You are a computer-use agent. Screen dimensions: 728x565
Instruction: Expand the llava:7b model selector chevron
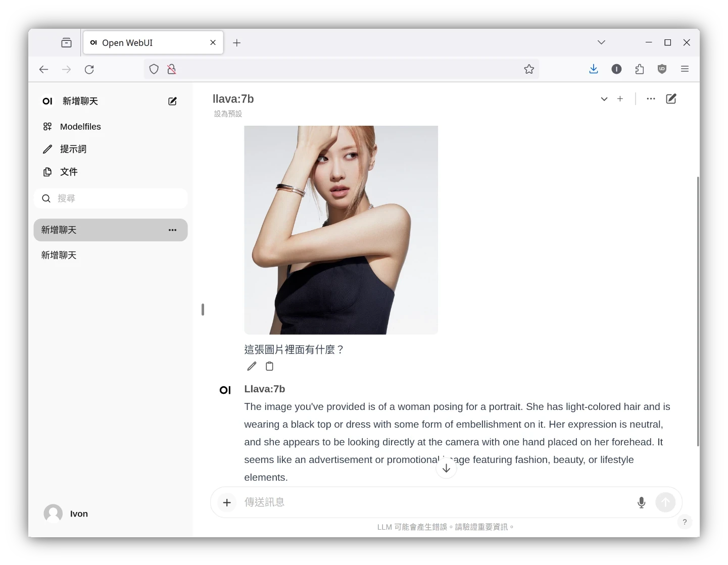(604, 99)
